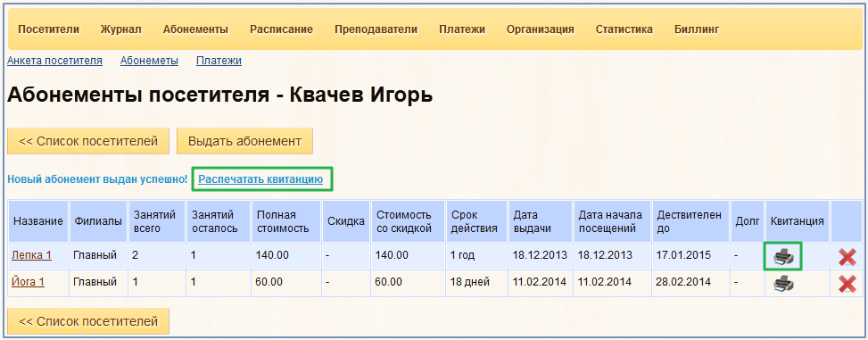This screenshot has height=340, width=868.
Task: Click top << Список посетителей button
Action: tap(88, 141)
